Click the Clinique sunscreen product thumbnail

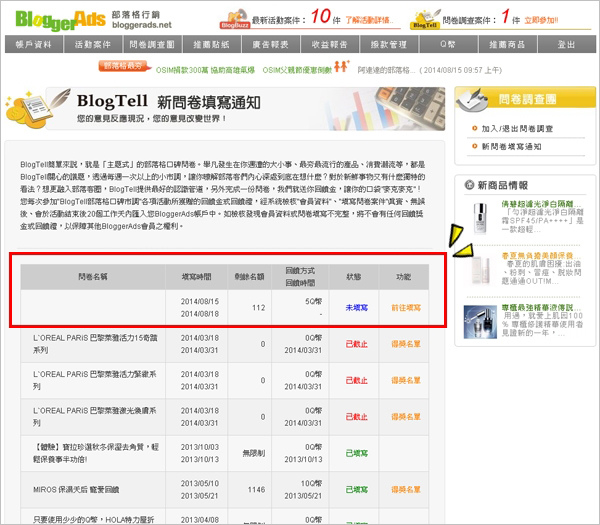tap(480, 218)
